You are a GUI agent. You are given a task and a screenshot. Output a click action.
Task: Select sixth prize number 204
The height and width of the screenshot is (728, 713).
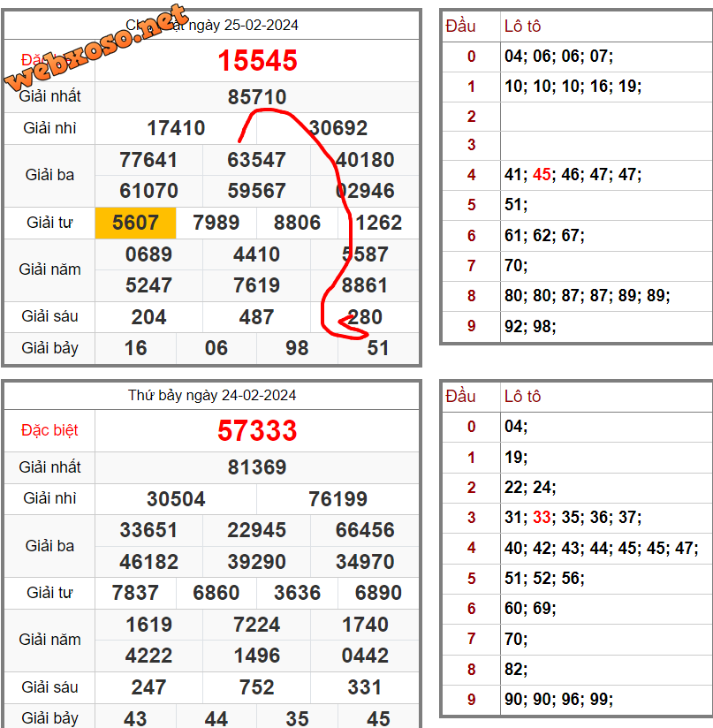click(x=148, y=317)
